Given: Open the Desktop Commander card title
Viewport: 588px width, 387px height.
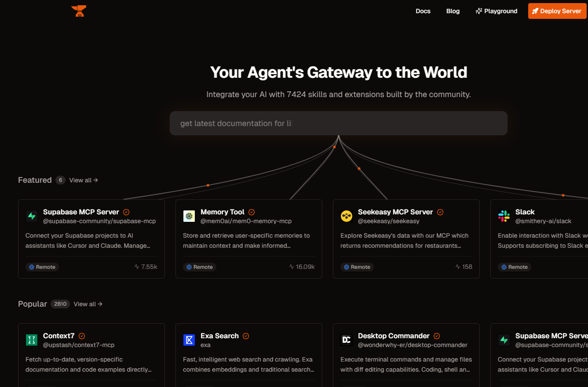Looking at the screenshot, I should (394, 336).
